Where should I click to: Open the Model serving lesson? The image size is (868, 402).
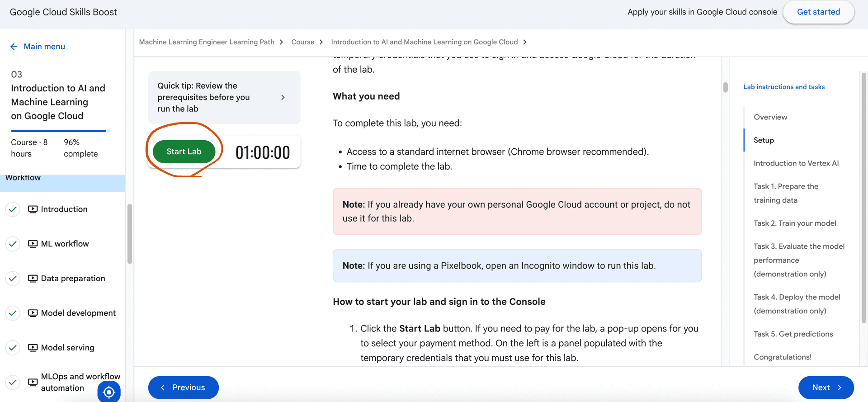[x=67, y=348]
